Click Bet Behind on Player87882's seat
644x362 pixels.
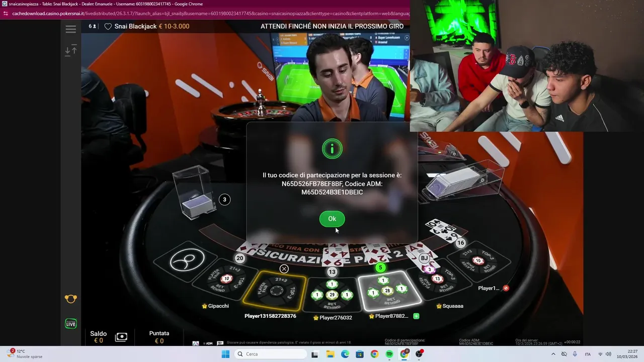pyautogui.click(x=391, y=301)
